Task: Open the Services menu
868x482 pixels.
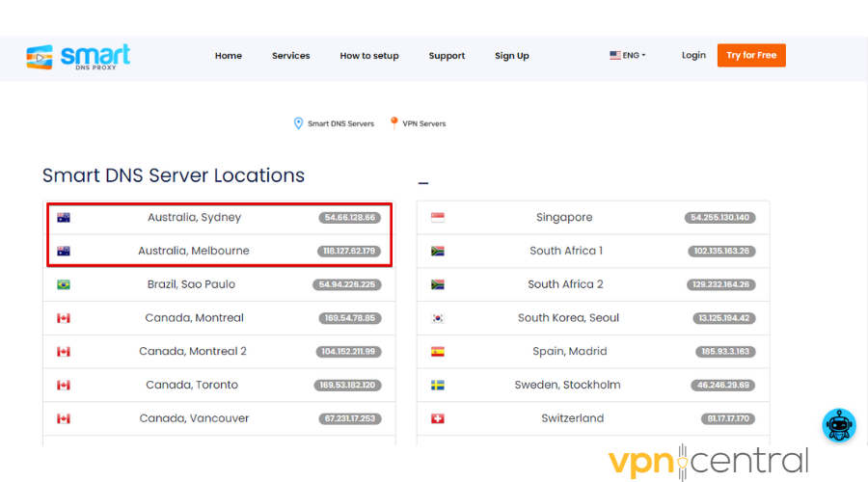Action: point(290,56)
